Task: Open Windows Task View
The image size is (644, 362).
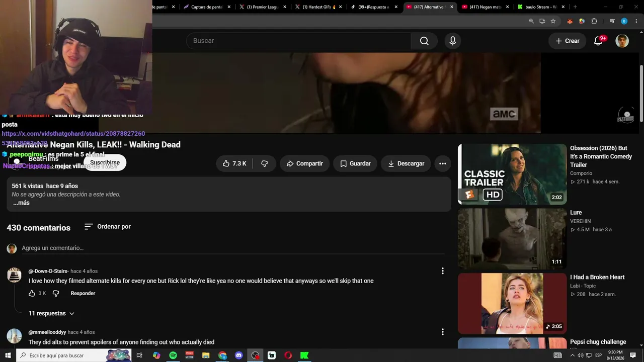Action: (140, 355)
